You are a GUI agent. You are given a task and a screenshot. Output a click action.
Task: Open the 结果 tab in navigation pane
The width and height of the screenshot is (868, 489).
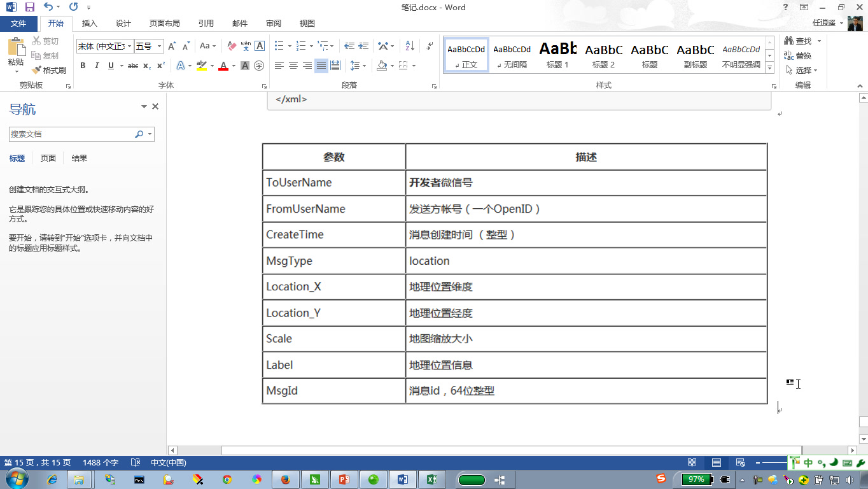coord(80,159)
